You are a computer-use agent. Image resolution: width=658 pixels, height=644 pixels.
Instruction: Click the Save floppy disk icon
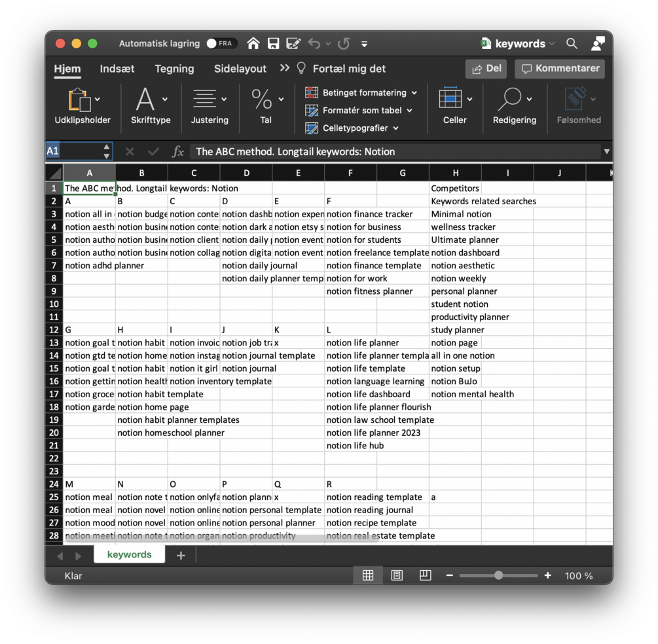click(273, 44)
